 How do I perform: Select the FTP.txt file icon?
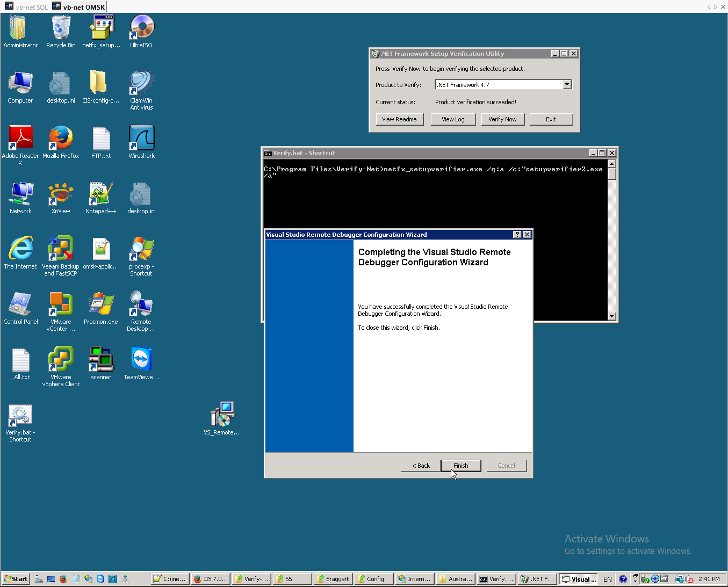click(101, 142)
